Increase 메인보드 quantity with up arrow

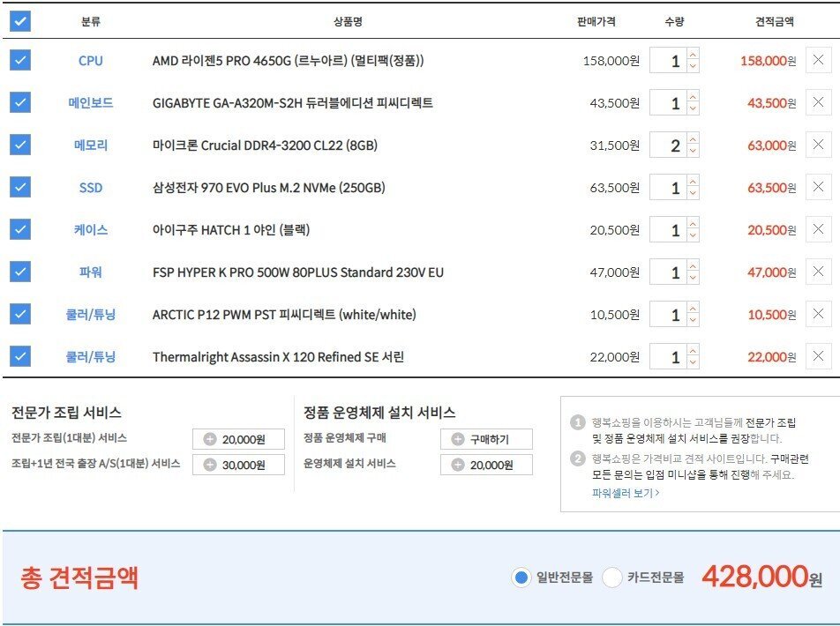(x=693, y=96)
